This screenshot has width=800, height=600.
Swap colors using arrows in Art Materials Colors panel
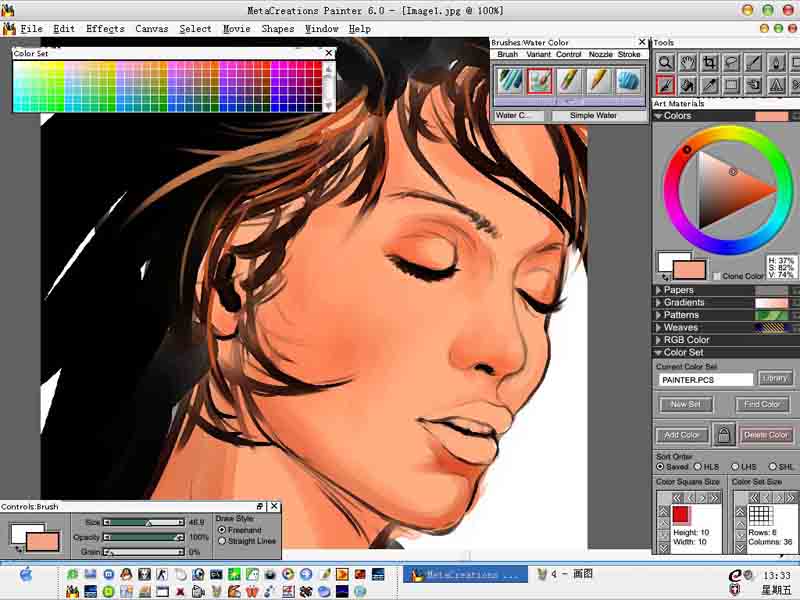[x=665, y=278]
